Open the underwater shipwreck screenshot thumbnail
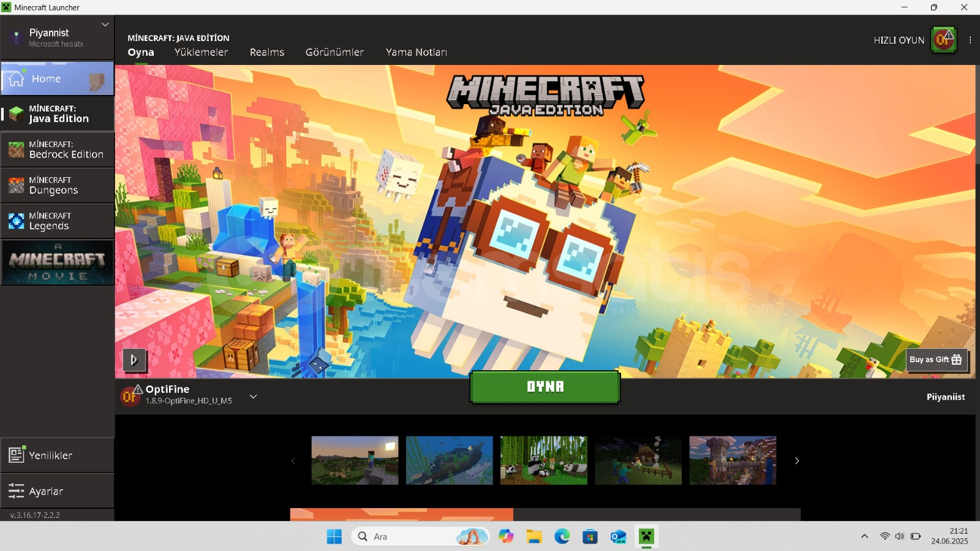Viewport: 980px width, 551px height. (449, 460)
